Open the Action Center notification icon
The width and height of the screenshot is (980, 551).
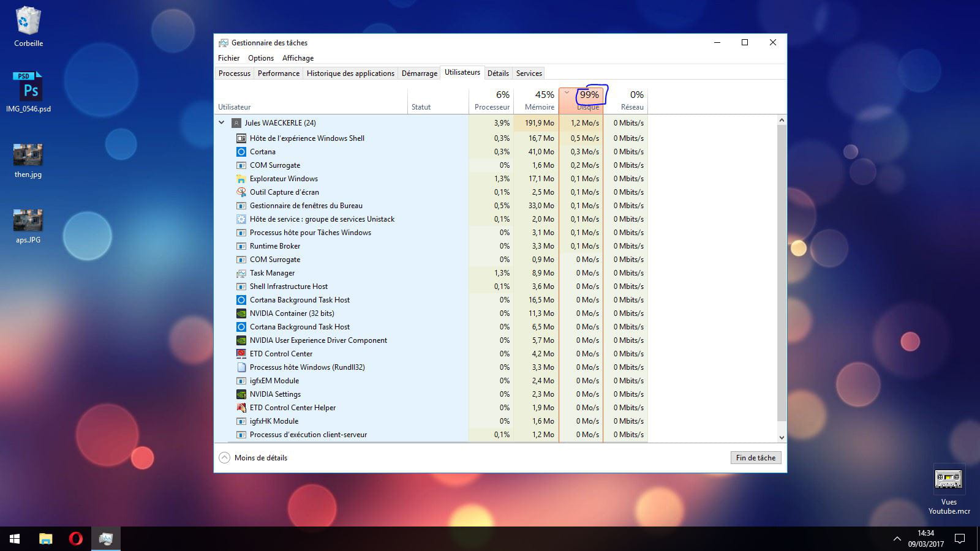point(960,539)
